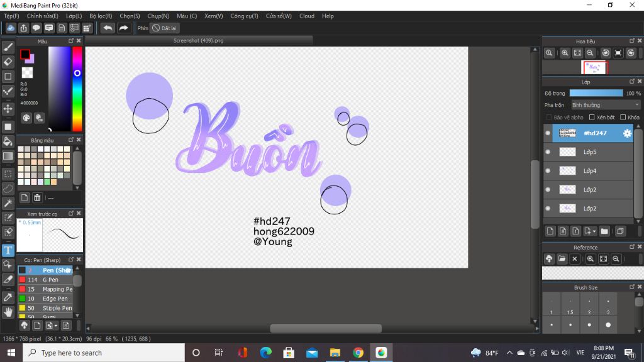644x362 pixels.
Task: Hide the #hd247 layer
Action: pyautogui.click(x=548, y=133)
